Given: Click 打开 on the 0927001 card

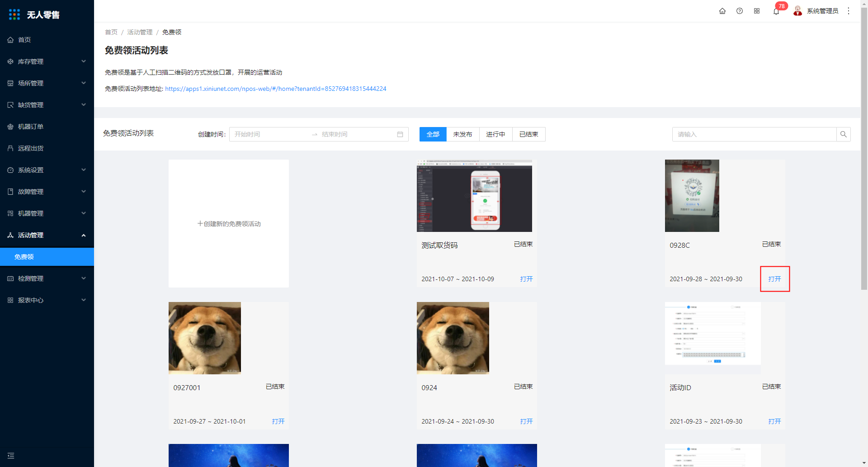Looking at the screenshot, I should [278, 421].
